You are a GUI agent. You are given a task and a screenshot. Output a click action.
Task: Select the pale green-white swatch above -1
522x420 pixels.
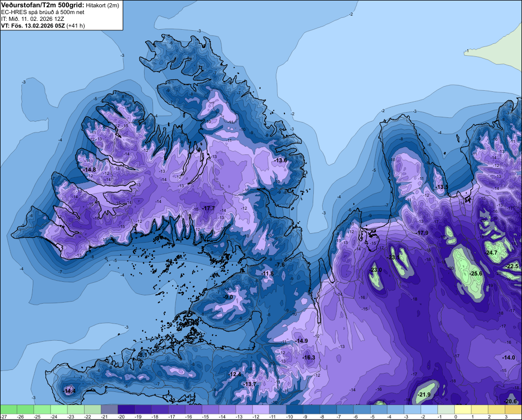point(446,410)
